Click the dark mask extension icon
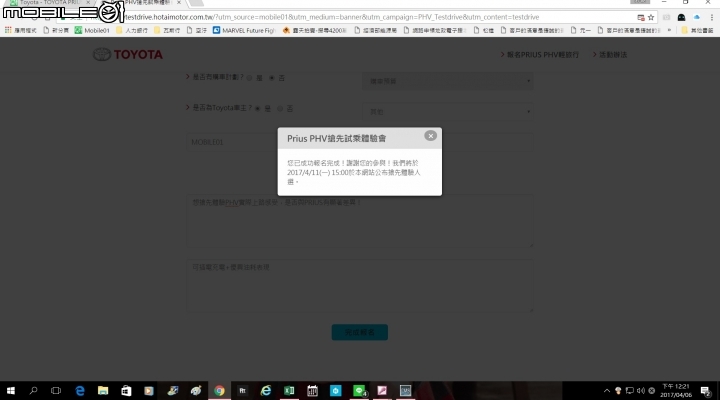This screenshot has width=720, height=400. 681,17
